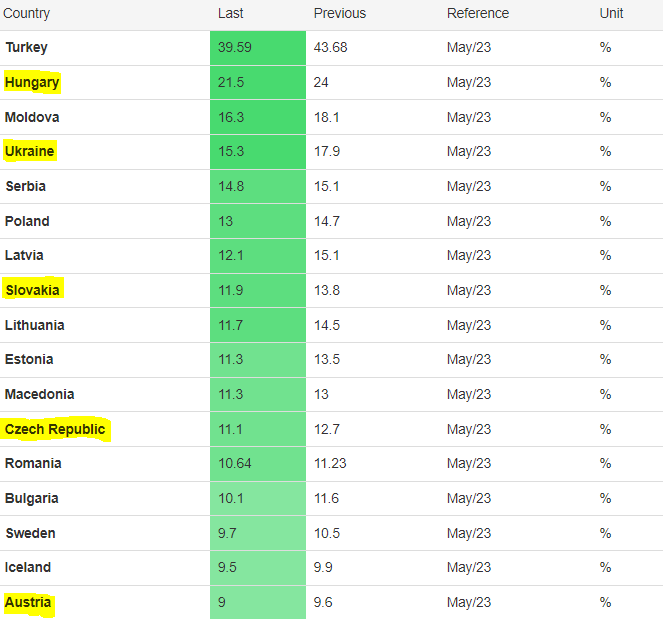Click the Reference column header
The height and width of the screenshot is (619, 663).
pyautogui.click(x=478, y=14)
